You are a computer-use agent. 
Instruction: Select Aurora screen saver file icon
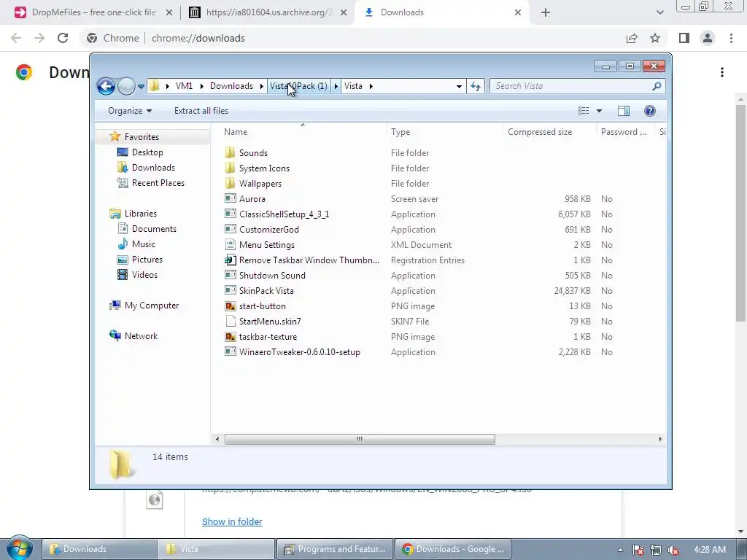pos(230,198)
